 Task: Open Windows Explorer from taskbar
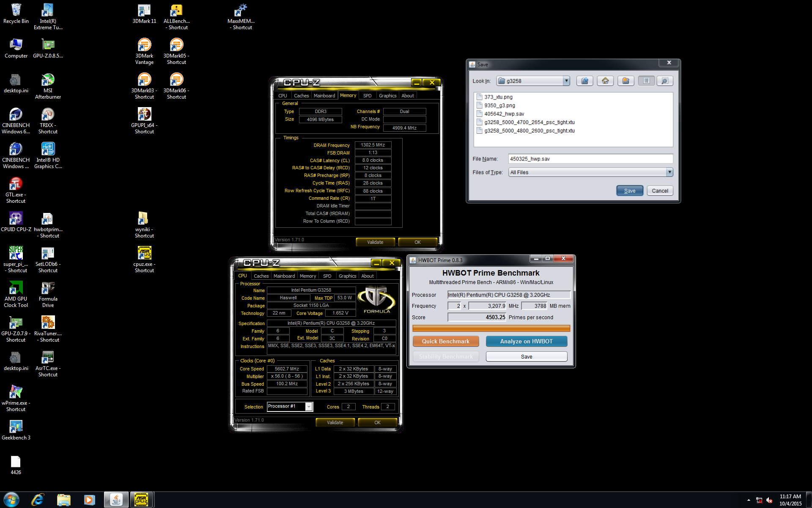pyautogui.click(x=63, y=500)
